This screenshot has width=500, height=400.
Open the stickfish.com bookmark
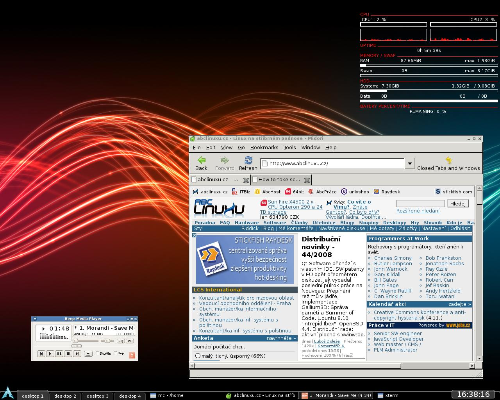(454, 192)
